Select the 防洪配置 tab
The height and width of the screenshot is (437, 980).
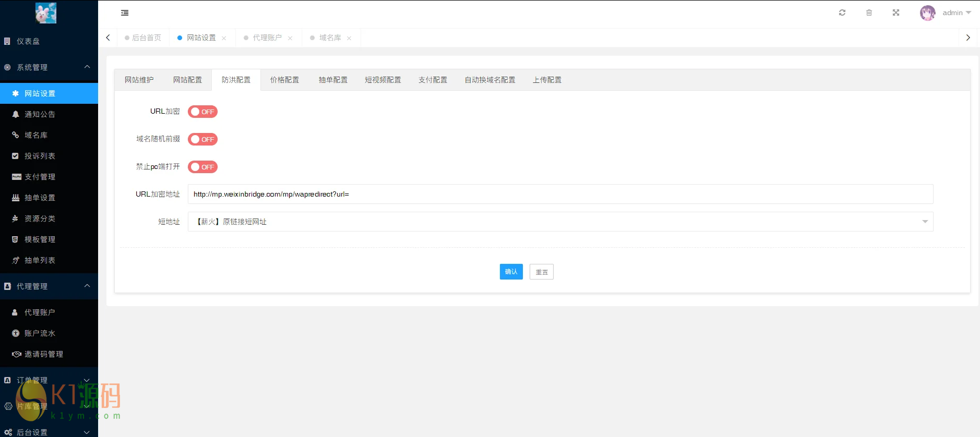point(236,80)
